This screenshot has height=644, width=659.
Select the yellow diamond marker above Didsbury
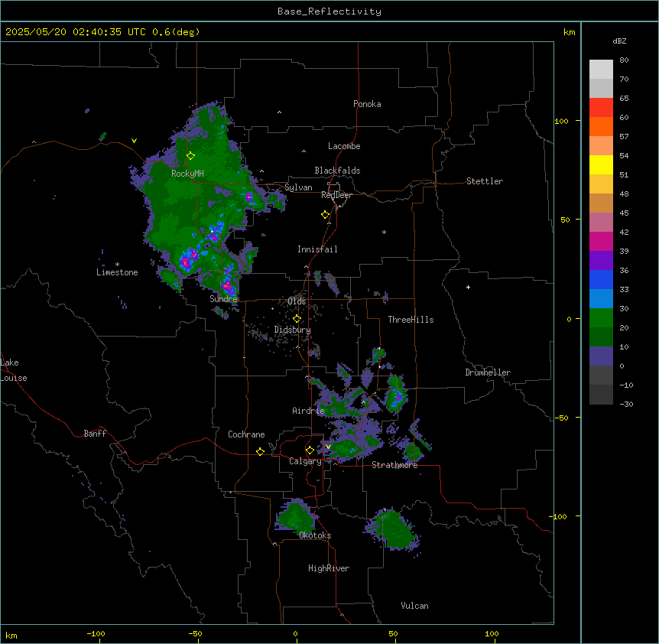297,319
